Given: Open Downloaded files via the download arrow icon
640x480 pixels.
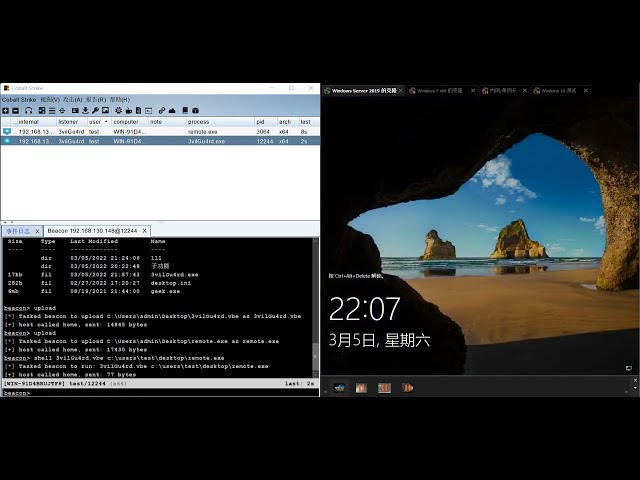Looking at the screenshot, I should tap(85, 111).
